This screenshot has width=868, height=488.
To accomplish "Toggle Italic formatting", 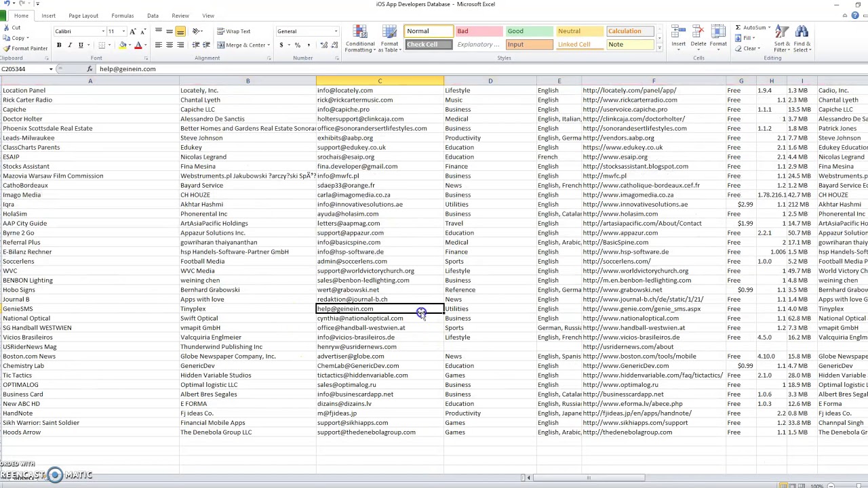I will coord(70,45).
